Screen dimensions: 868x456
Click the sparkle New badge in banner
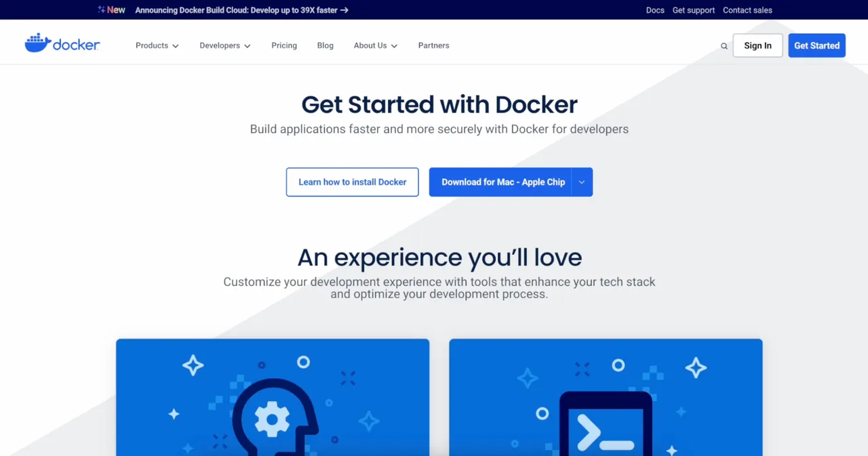tap(111, 10)
